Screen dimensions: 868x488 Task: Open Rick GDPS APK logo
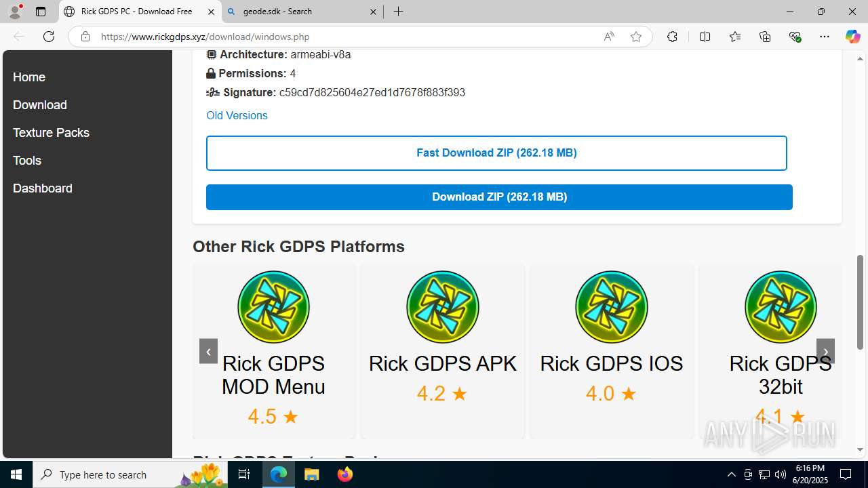[x=443, y=307]
